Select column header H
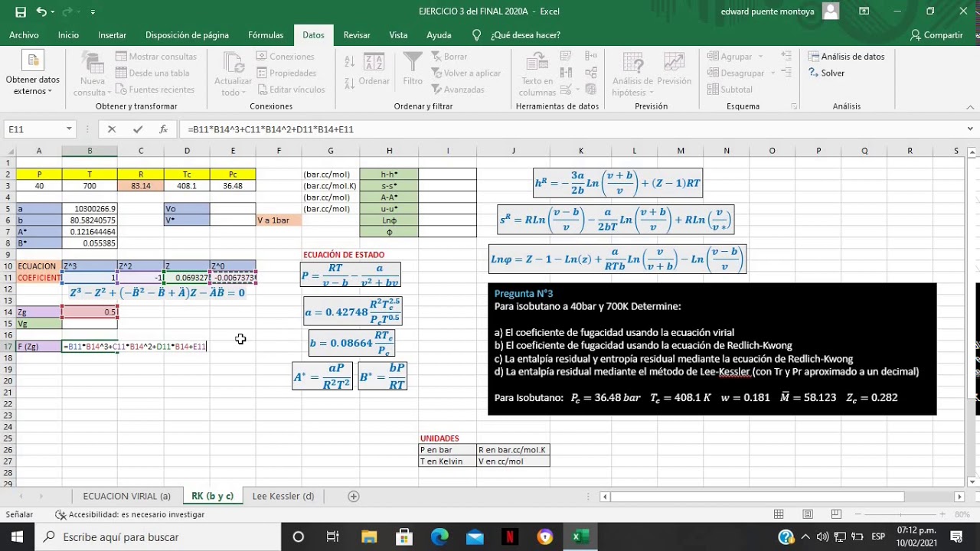 (x=389, y=151)
